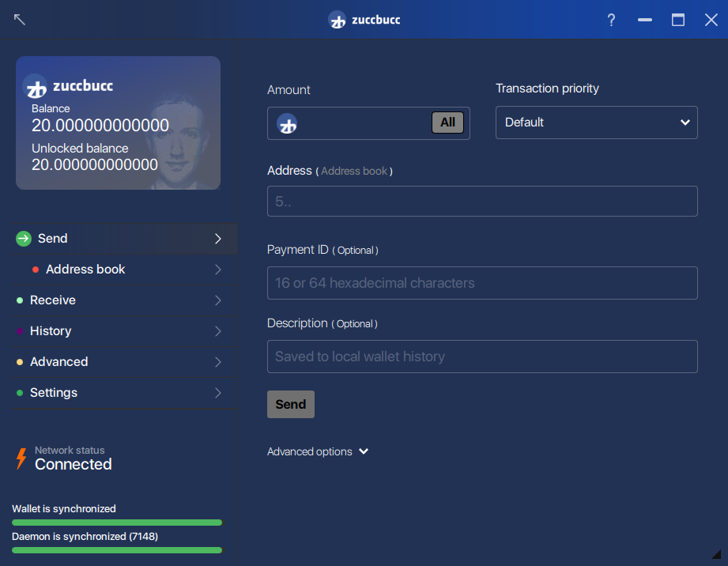Click the Unlocked balance label
The width and height of the screenshot is (728, 566).
[80, 149]
